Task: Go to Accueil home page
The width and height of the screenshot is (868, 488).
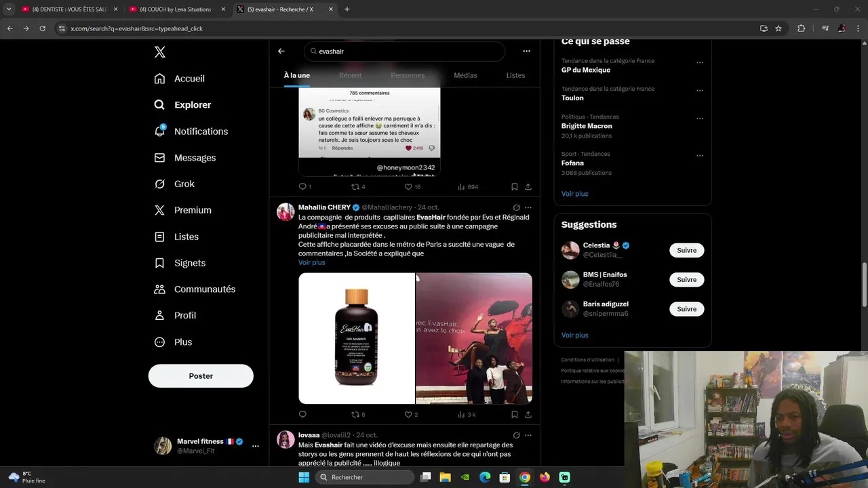Action: (180, 79)
